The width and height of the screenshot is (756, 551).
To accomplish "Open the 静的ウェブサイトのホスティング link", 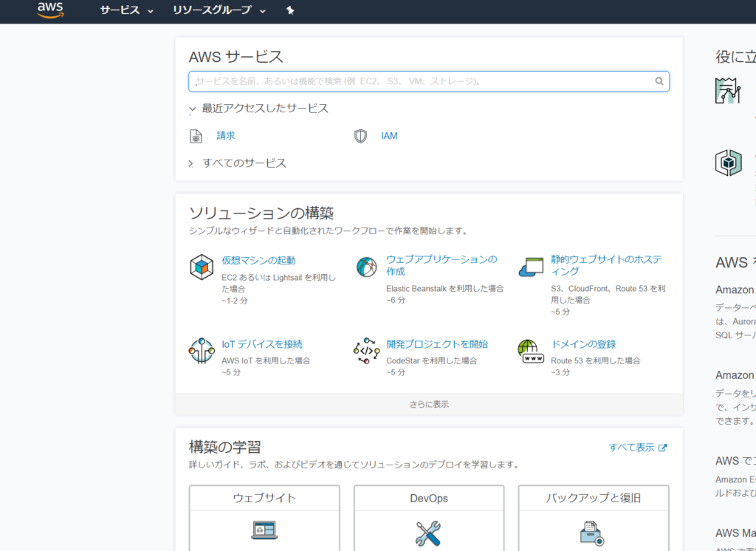I will point(607,265).
